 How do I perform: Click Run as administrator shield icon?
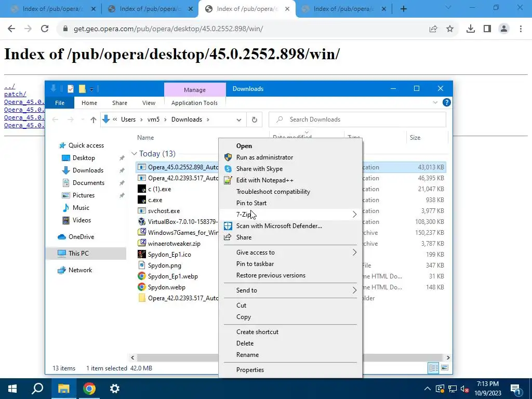click(x=228, y=157)
